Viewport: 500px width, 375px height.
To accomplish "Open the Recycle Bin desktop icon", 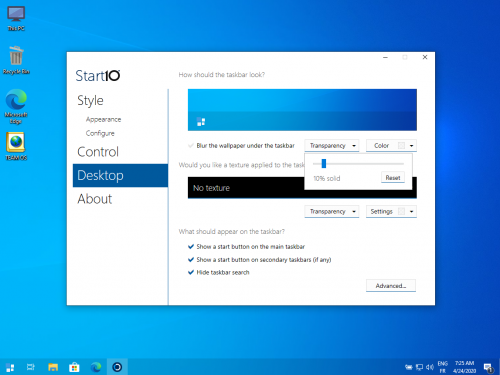I will [16, 60].
